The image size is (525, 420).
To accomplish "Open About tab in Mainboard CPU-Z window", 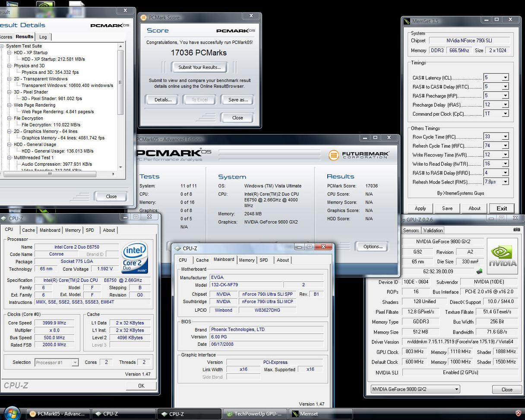I will pyautogui.click(x=283, y=260).
